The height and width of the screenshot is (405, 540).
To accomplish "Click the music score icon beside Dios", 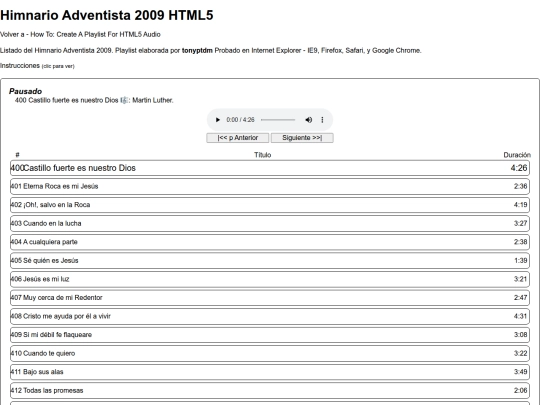I will click(124, 100).
